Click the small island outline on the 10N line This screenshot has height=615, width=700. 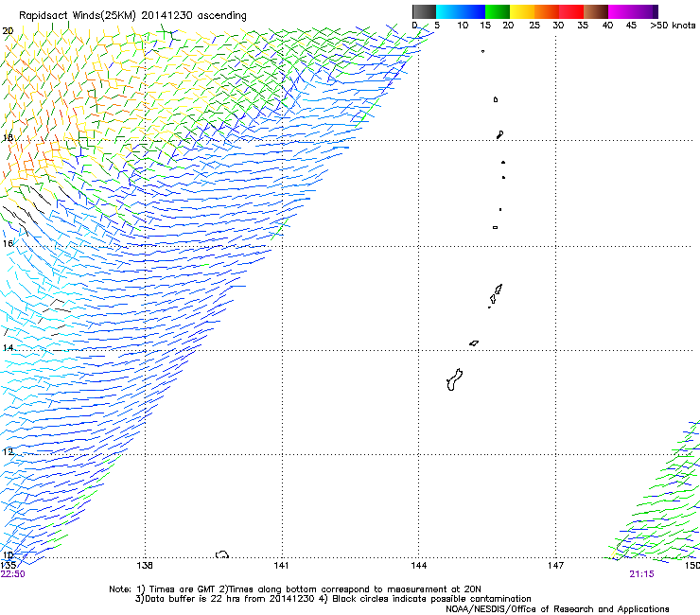coord(222,554)
